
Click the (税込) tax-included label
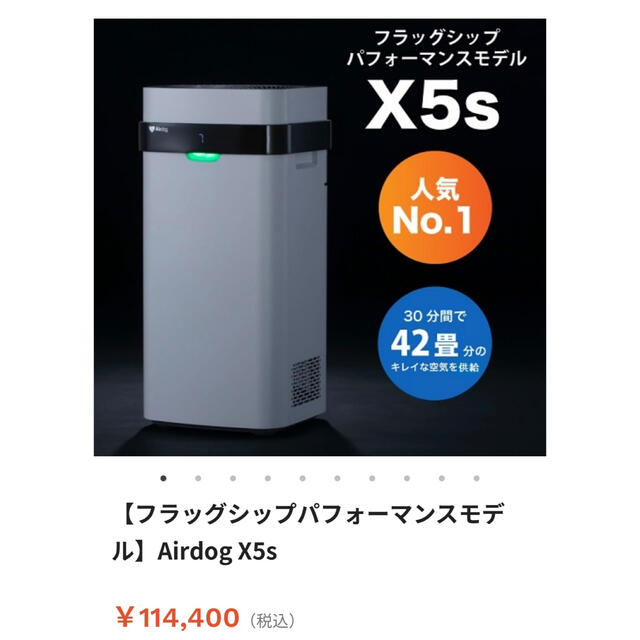click(272, 621)
